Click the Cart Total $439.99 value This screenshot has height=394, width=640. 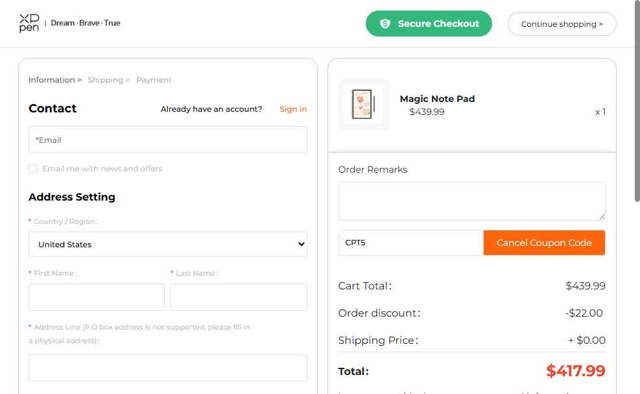(585, 286)
